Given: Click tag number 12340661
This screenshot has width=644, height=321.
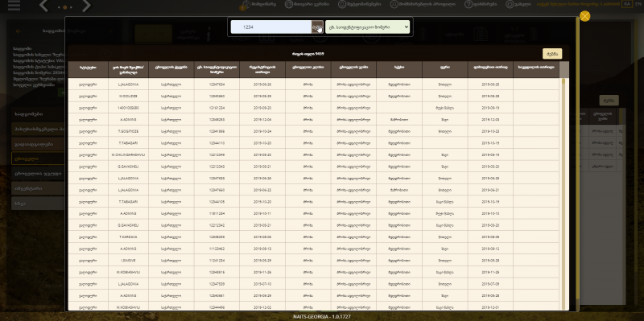Looking at the screenshot, I should point(217,296).
